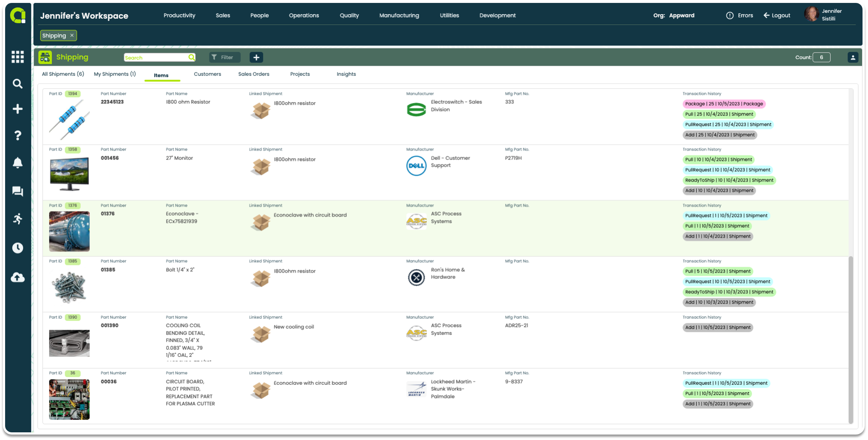This screenshot has width=868, height=440.
Task: Click the Dell manufacturer logo
Action: 416,166
